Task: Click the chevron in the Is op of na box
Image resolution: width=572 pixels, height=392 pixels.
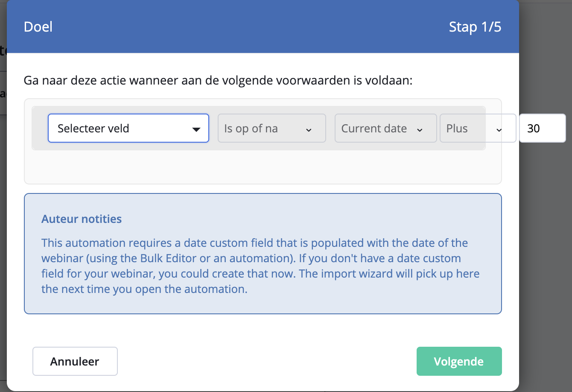Action: point(309,130)
